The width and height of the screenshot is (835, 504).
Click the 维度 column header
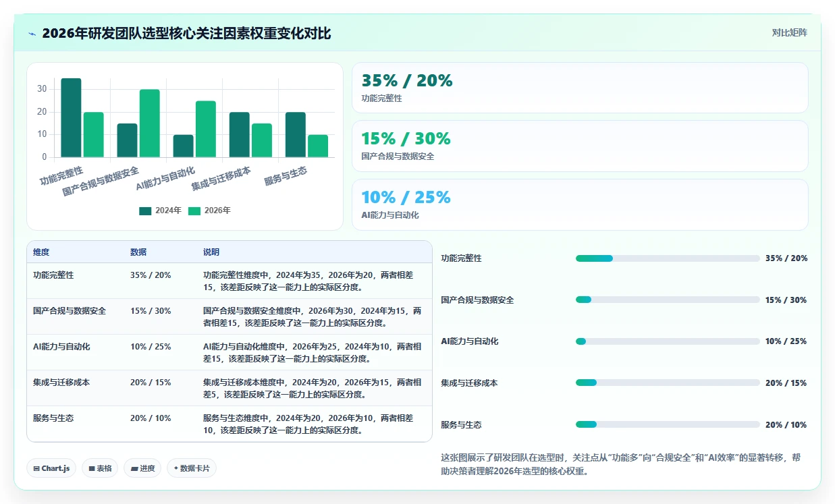(x=41, y=252)
